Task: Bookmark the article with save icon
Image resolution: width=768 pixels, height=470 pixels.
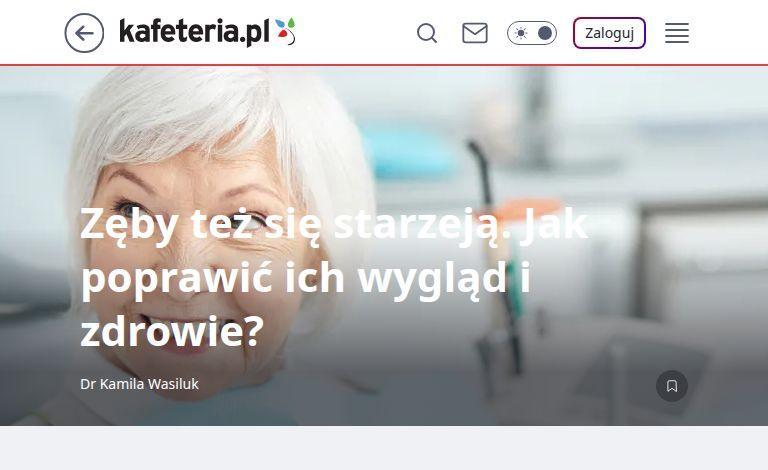Action: (x=672, y=386)
